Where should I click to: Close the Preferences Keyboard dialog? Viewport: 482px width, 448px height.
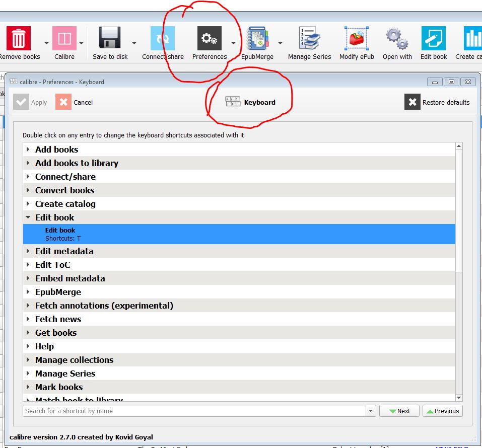point(468,82)
